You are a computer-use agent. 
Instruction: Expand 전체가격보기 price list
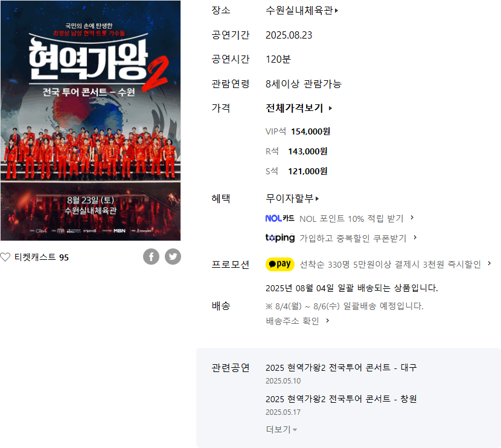pyautogui.click(x=299, y=108)
